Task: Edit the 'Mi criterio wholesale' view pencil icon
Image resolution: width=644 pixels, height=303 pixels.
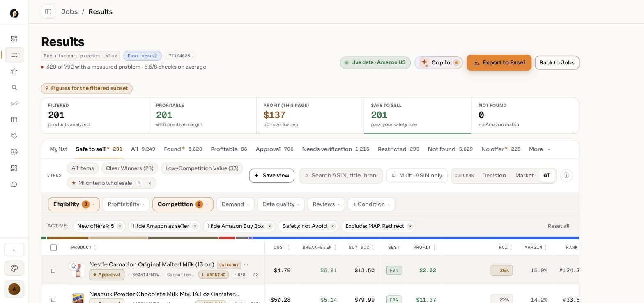Action: (139, 183)
